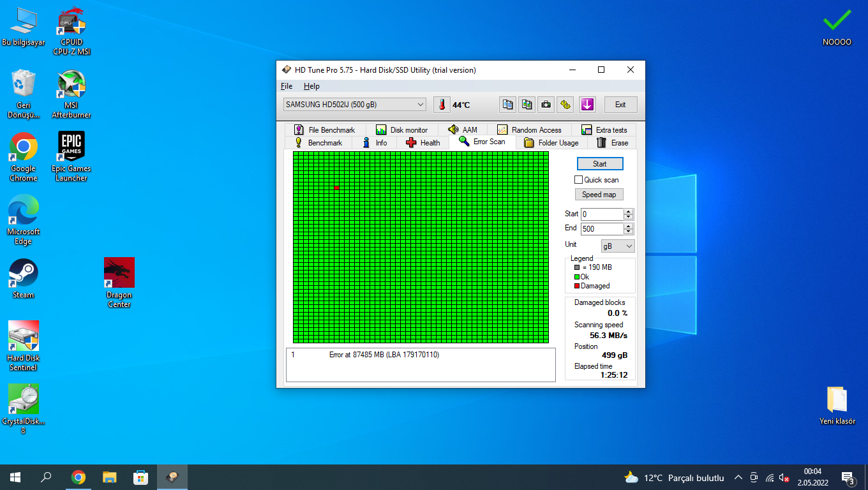Open the notification center icon
The width and height of the screenshot is (868, 490).
pyautogui.click(x=848, y=477)
